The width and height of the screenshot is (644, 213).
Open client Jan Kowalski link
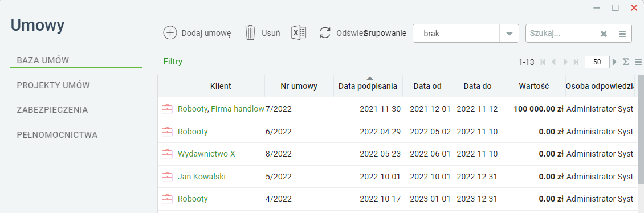[x=202, y=177]
